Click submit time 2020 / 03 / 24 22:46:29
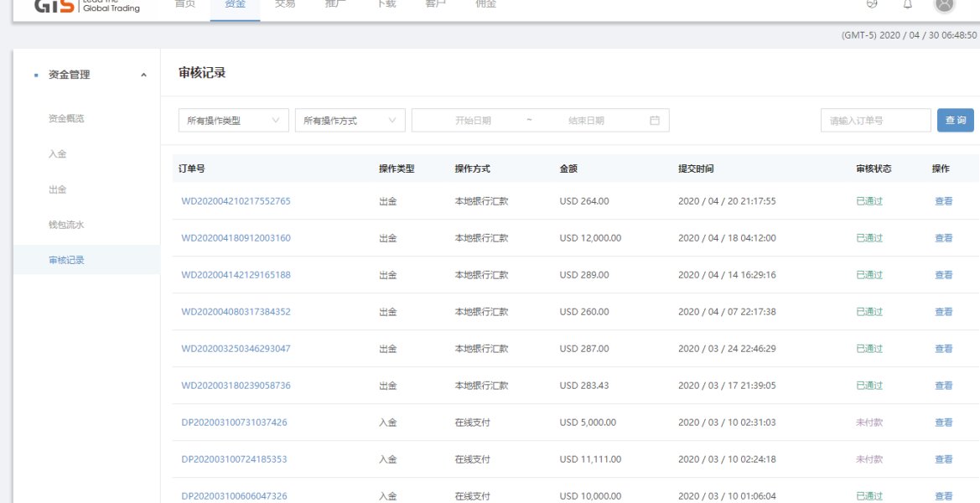This screenshot has width=980, height=503. [x=727, y=349]
